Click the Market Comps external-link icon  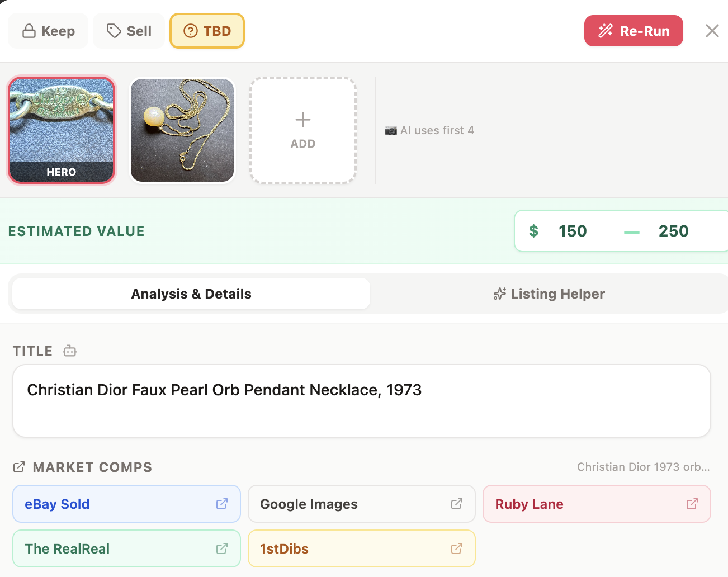tap(19, 467)
